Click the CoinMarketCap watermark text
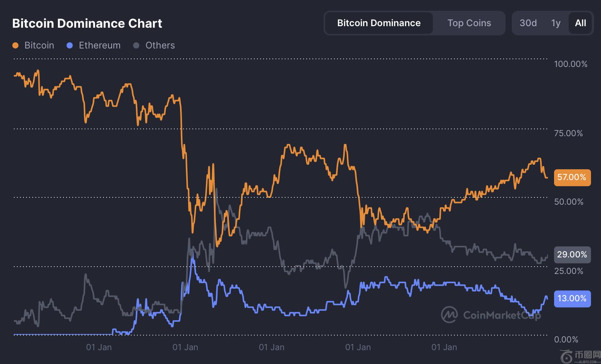Viewport: 601px width, 364px height. click(502, 316)
